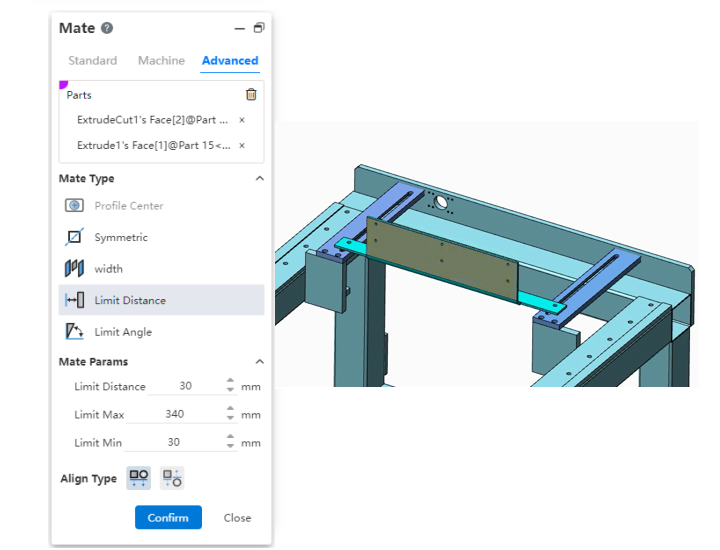This screenshot has width=720, height=550.
Task: Select the anti-aligned Align Type option
Action: [x=172, y=478]
